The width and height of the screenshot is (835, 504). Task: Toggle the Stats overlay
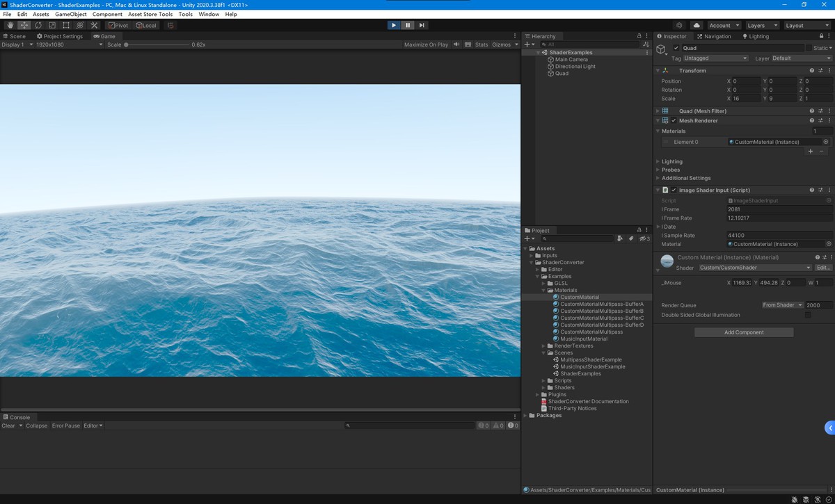[482, 44]
